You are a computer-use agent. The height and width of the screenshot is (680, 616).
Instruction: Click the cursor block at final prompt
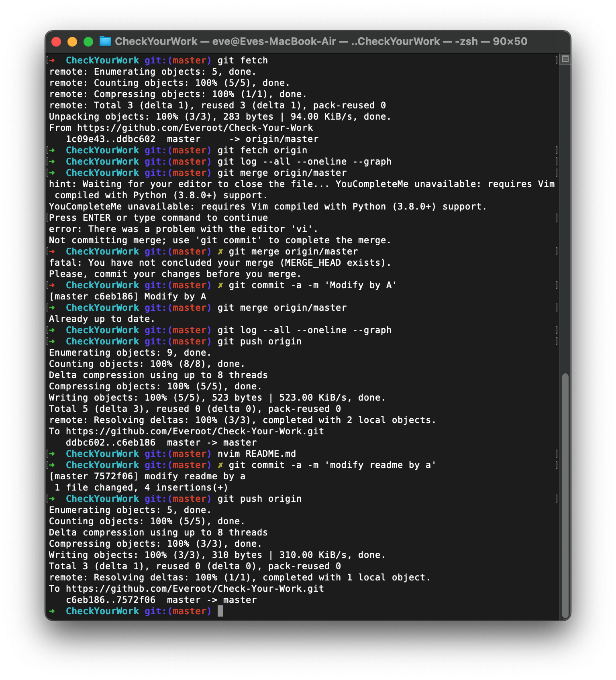220,611
